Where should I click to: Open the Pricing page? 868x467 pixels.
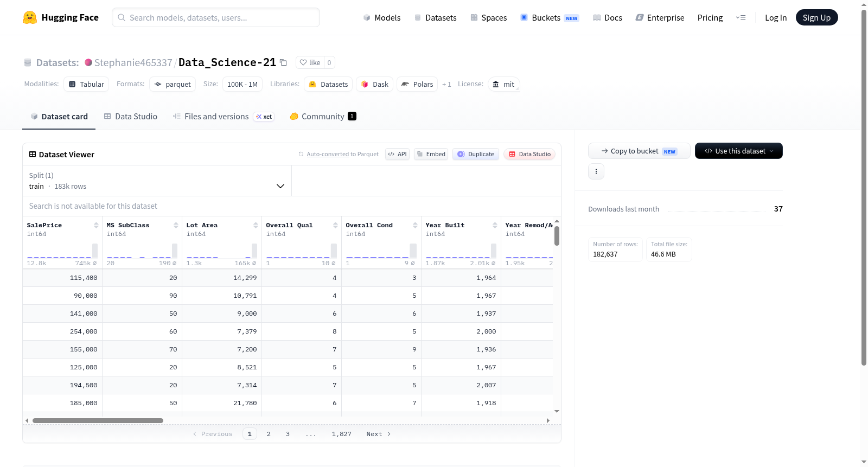coord(710,17)
